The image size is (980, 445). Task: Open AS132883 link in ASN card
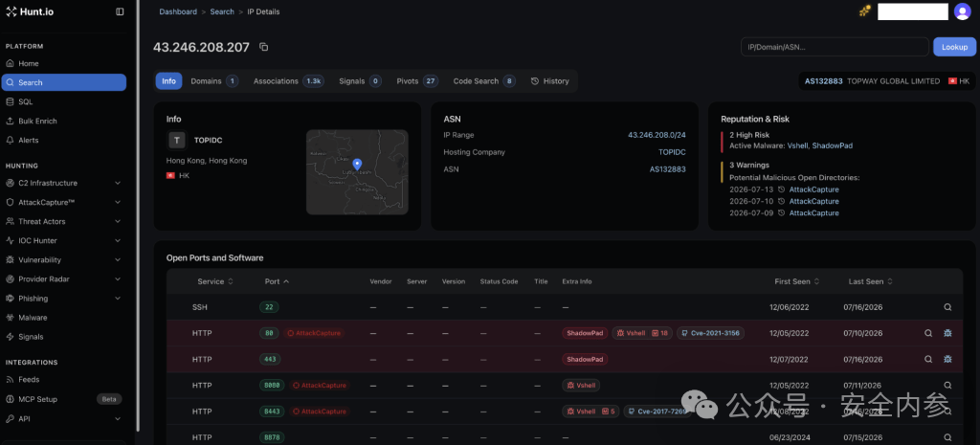tap(667, 169)
